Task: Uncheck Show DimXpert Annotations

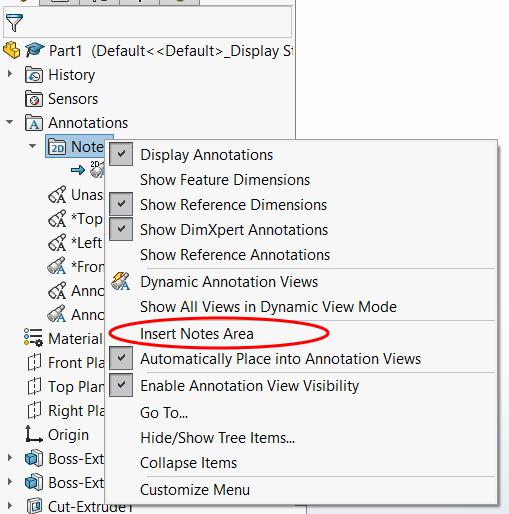Action: (x=121, y=229)
